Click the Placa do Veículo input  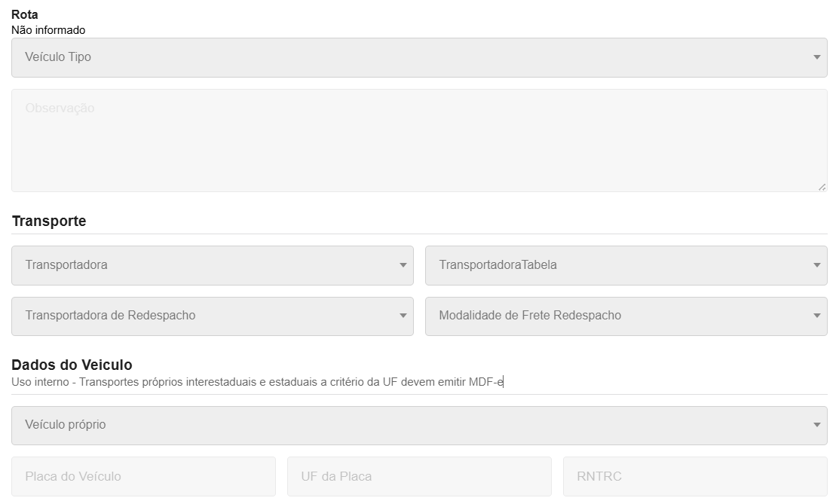[143, 476]
